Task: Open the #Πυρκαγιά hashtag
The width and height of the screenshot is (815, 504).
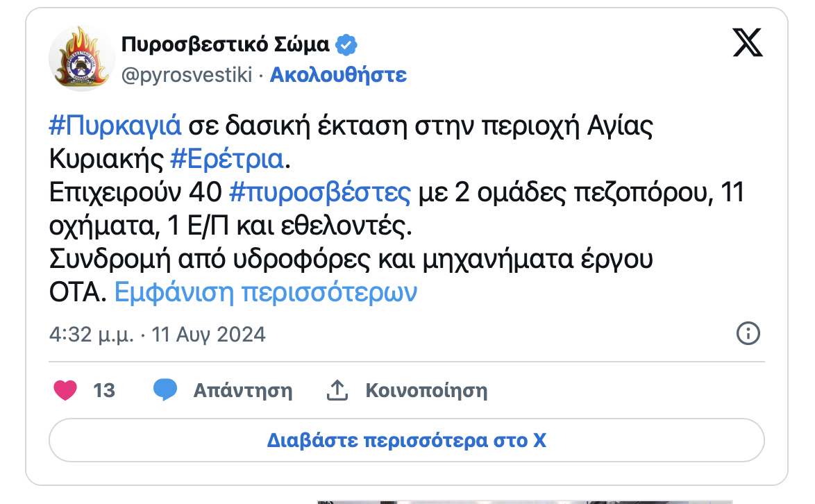Action: (116, 126)
